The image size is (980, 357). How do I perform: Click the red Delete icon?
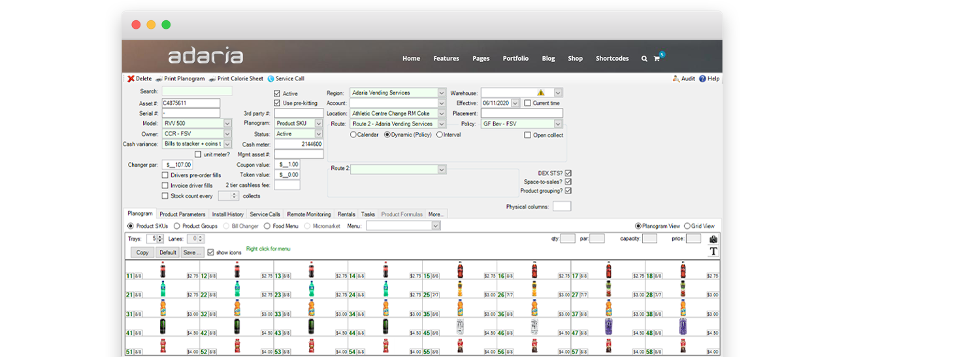point(131,78)
